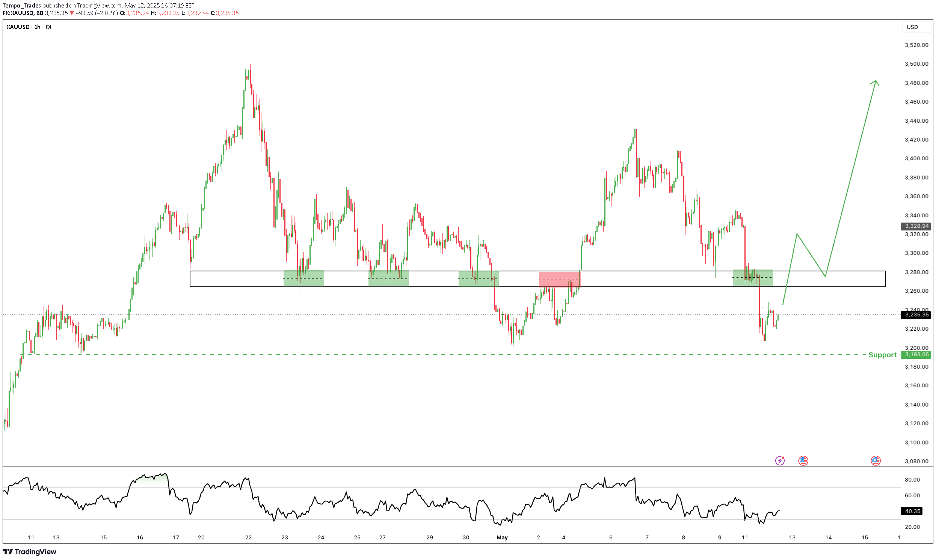
Task: Click the header low value L:3,232.44
Action: pyautogui.click(x=195, y=13)
